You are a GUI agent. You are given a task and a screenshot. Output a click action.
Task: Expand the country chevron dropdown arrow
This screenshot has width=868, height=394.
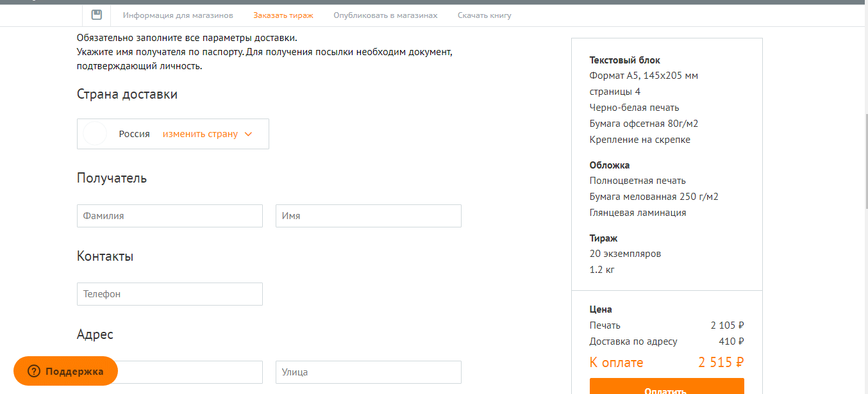click(249, 134)
